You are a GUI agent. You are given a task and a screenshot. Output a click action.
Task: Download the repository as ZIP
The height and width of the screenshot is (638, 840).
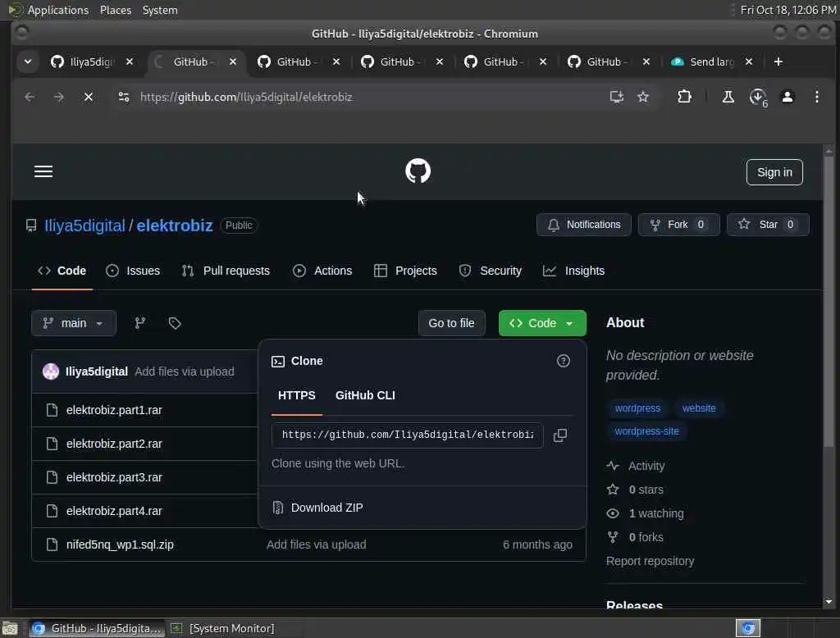tap(326, 508)
